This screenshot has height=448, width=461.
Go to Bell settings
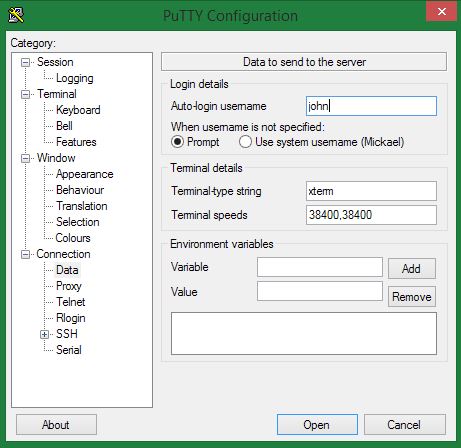(x=64, y=126)
